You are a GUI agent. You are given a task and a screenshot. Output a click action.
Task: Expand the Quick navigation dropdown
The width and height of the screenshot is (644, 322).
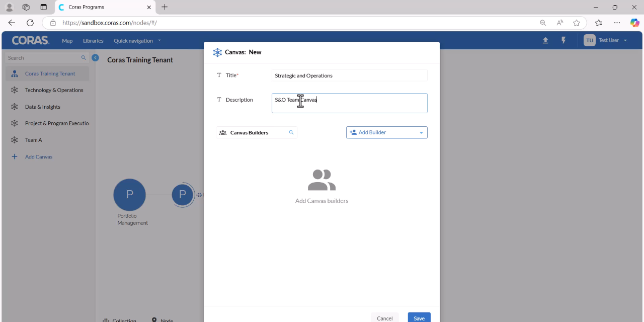[137, 41]
